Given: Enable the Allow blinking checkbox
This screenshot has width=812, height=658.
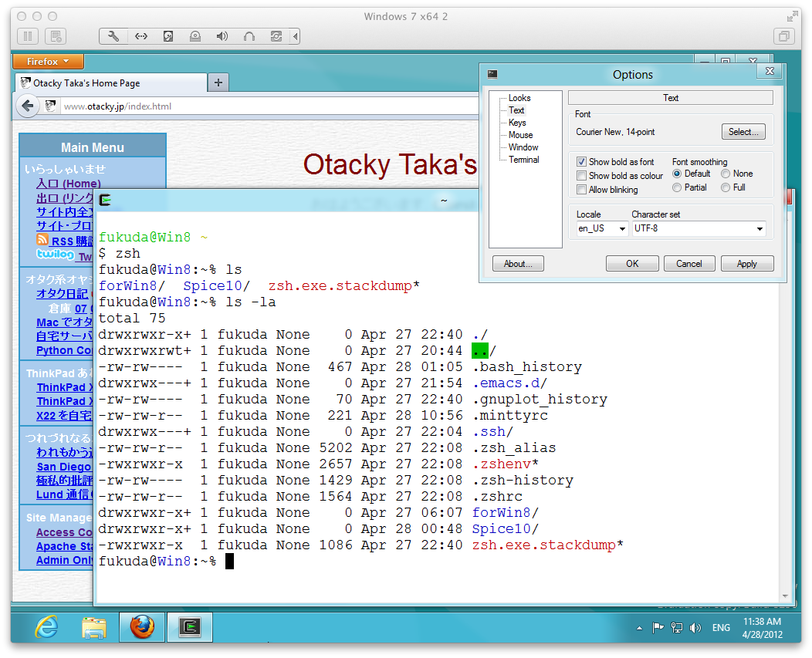Looking at the screenshot, I should (581, 190).
